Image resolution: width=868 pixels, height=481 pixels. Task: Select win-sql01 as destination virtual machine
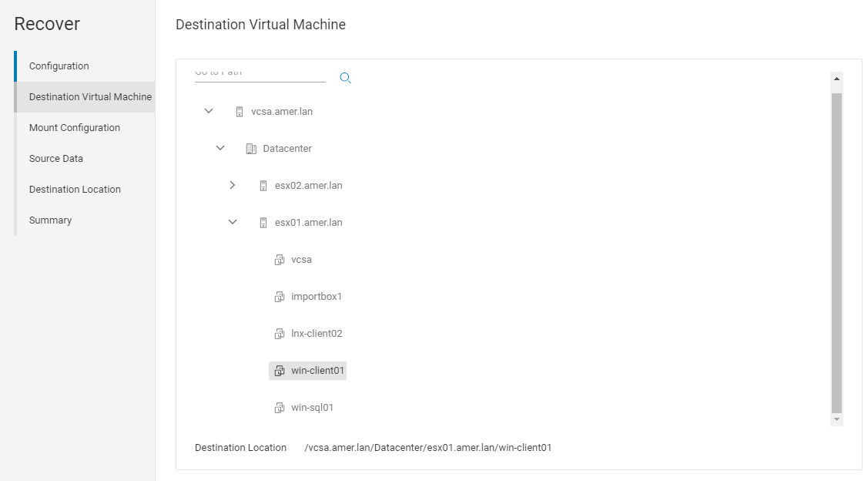(x=313, y=407)
